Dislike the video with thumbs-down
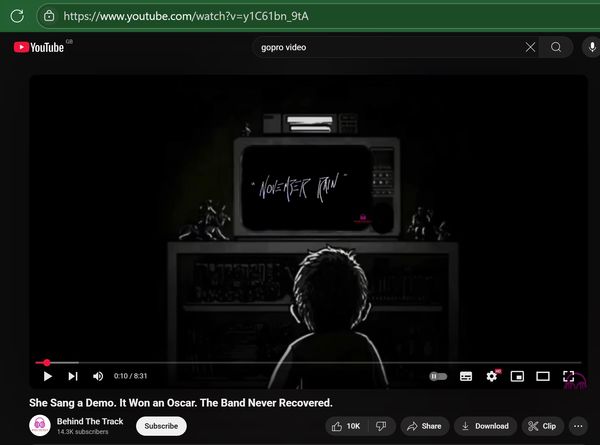The height and width of the screenshot is (445, 600). (381, 426)
